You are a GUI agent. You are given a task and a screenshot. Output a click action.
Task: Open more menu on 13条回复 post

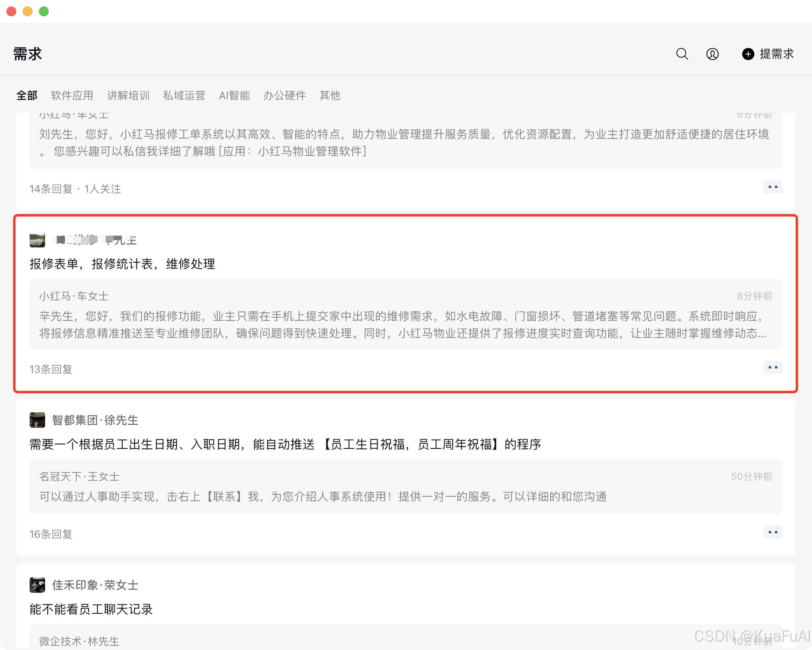tap(773, 367)
